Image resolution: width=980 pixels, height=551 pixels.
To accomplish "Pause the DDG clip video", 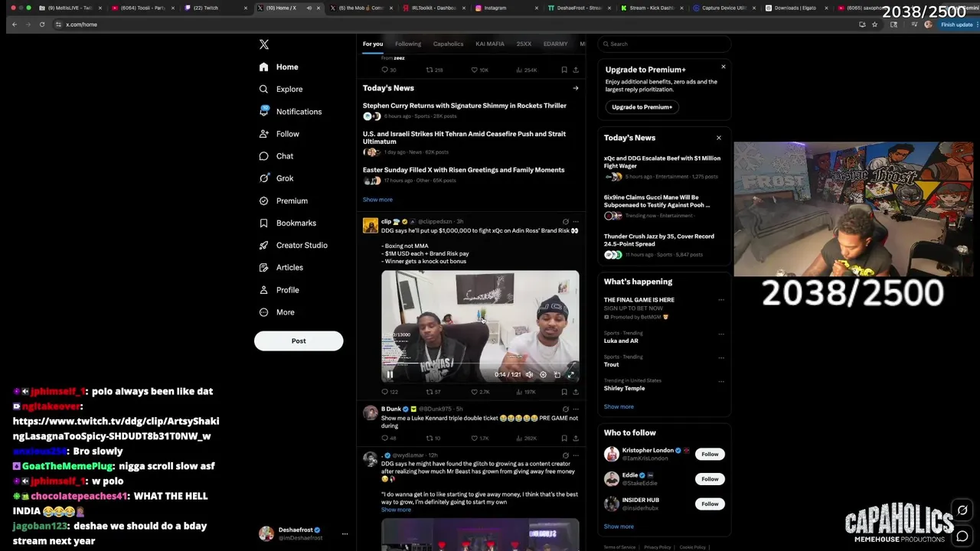I will [390, 375].
